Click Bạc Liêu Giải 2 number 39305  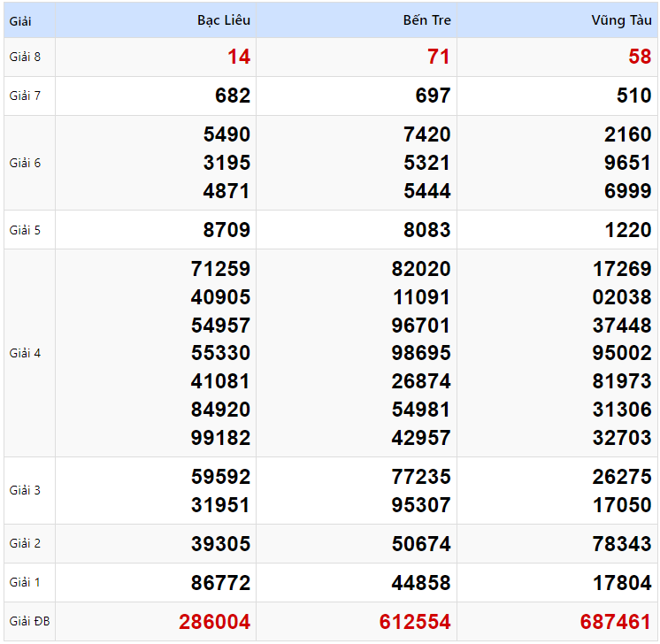pos(221,544)
